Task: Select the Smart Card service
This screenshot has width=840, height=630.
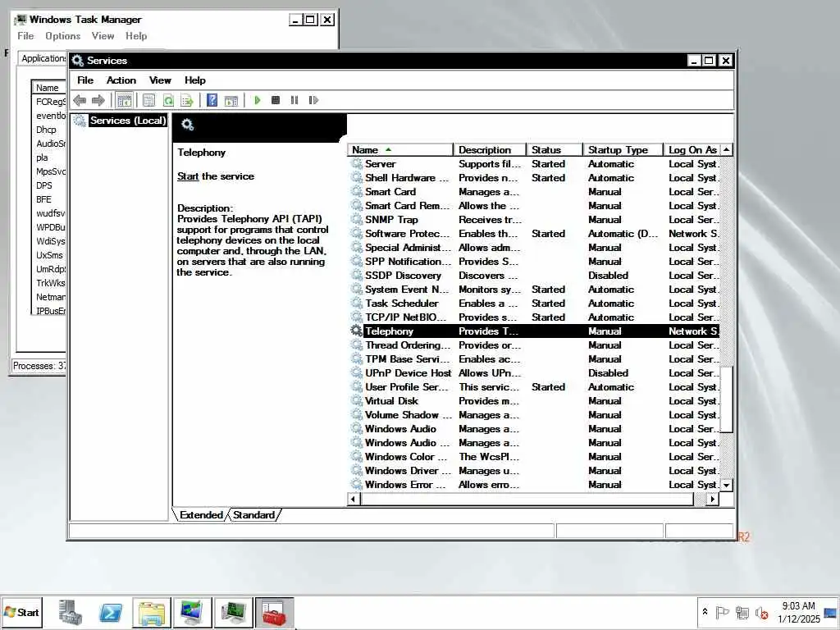Action: (533, 192)
